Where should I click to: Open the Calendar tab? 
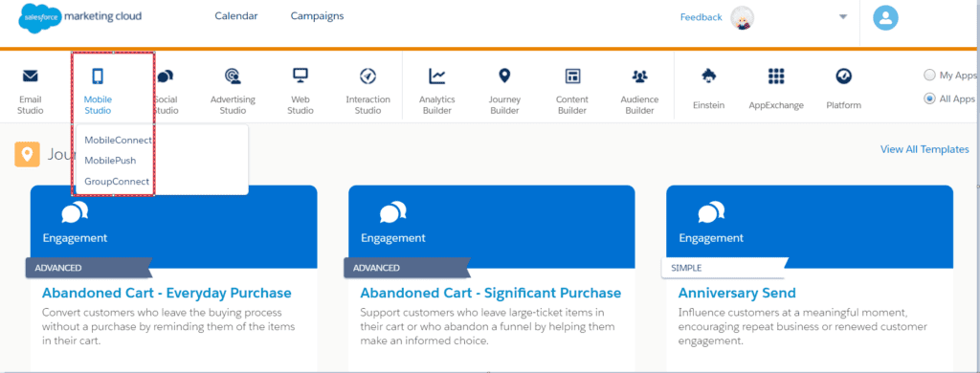point(236,16)
